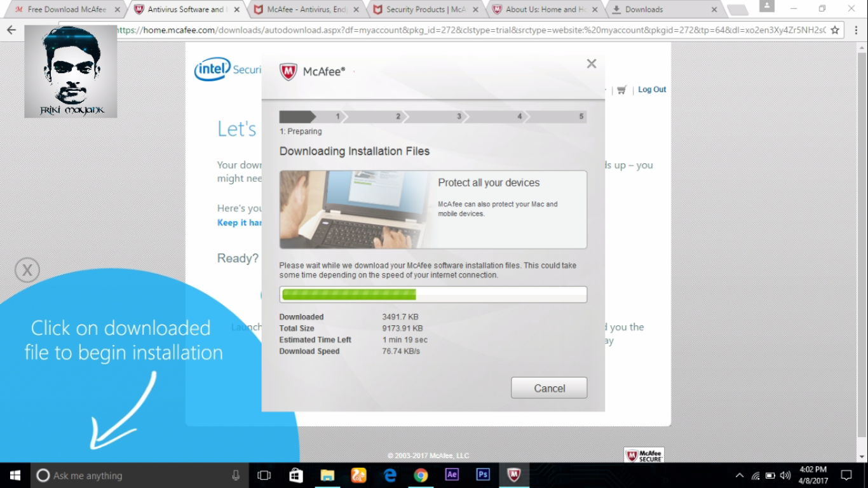Image resolution: width=868 pixels, height=488 pixels.
Task: Click the shopping cart icon near Log Out
Action: 621,90
